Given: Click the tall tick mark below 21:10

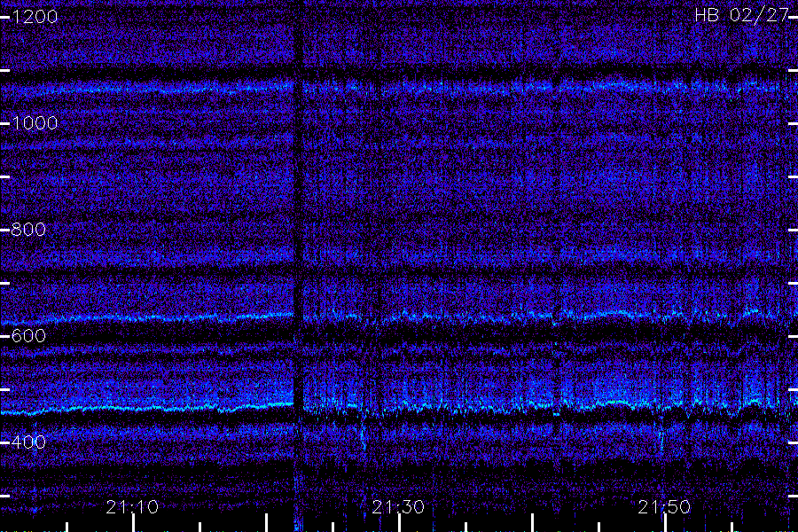Looking at the screenshot, I should 133,523.
